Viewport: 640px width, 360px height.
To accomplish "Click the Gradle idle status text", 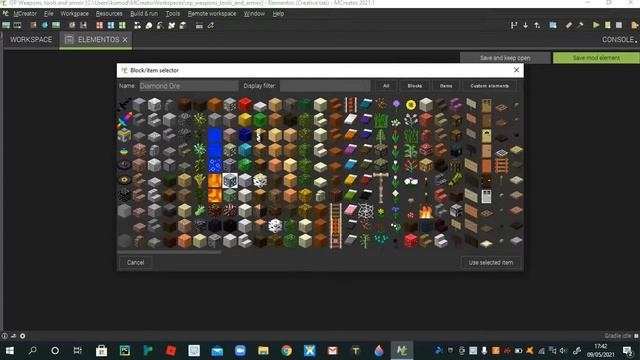I will tap(618, 336).
